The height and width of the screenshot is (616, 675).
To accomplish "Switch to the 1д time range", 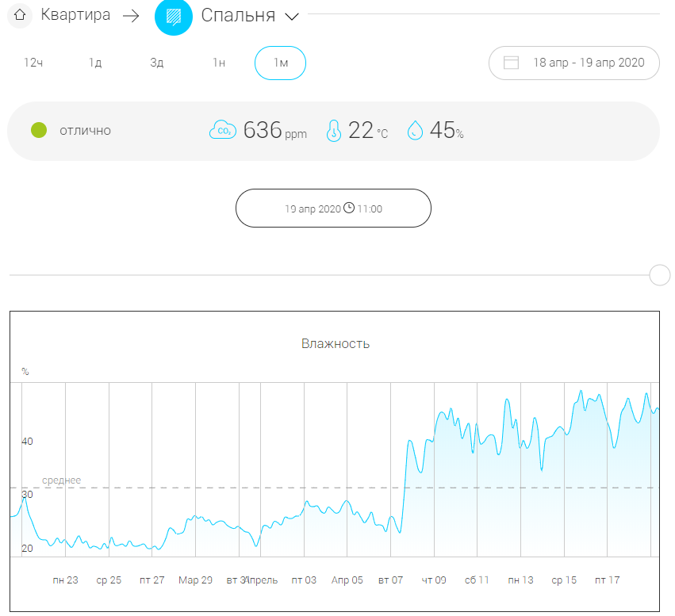I will click(95, 63).
